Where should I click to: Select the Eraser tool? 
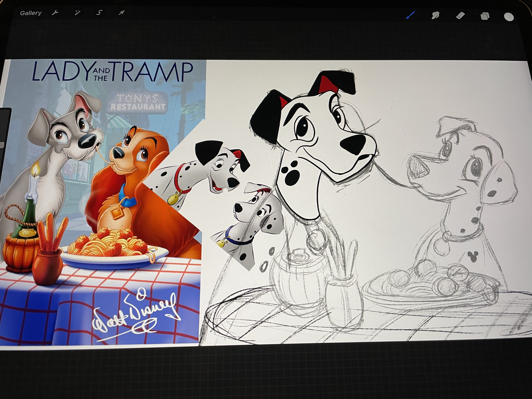coord(460,16)
